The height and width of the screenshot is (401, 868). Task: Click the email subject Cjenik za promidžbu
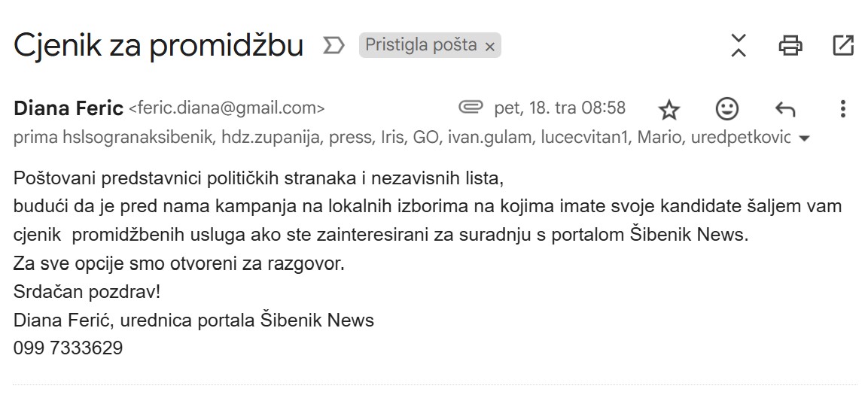point(158,46)
